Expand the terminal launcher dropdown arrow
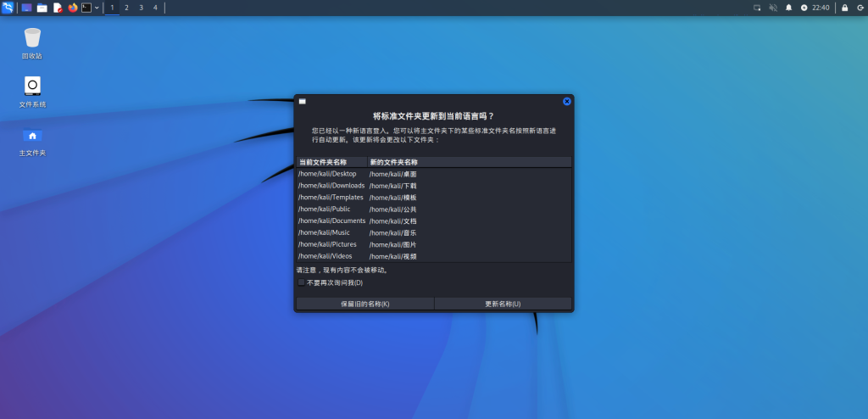 point(97,8)
